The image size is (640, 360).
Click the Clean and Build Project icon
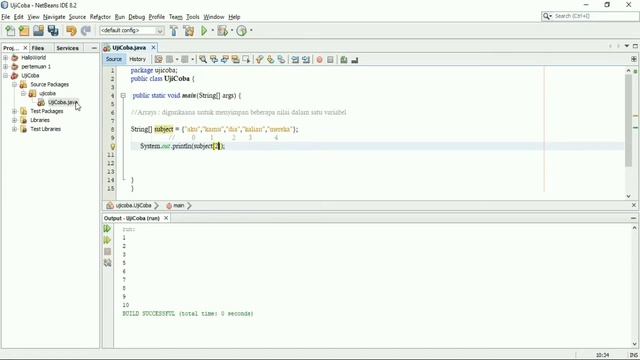[x=189, y=31]
